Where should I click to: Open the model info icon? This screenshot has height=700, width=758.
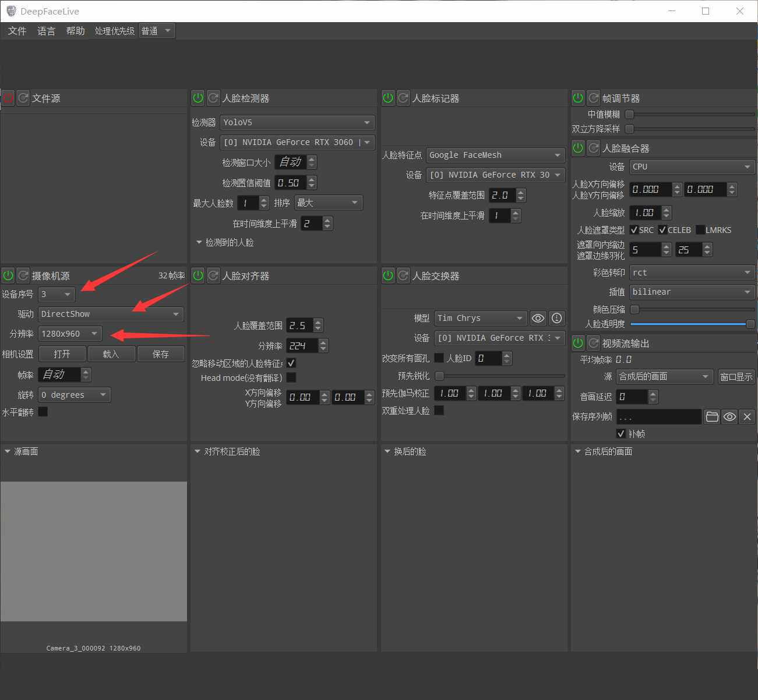pyautogui.click(x=557, y=318)
